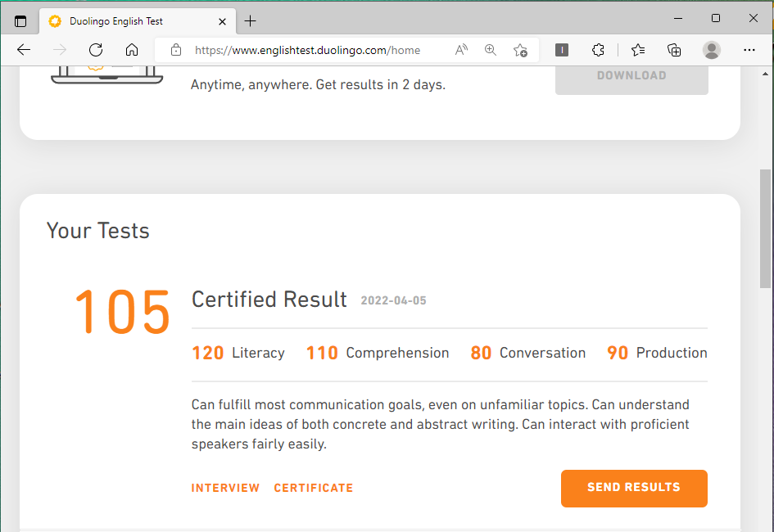774x532 pixels.
Task: Click the forward navigation arrow
Action: 60,50
